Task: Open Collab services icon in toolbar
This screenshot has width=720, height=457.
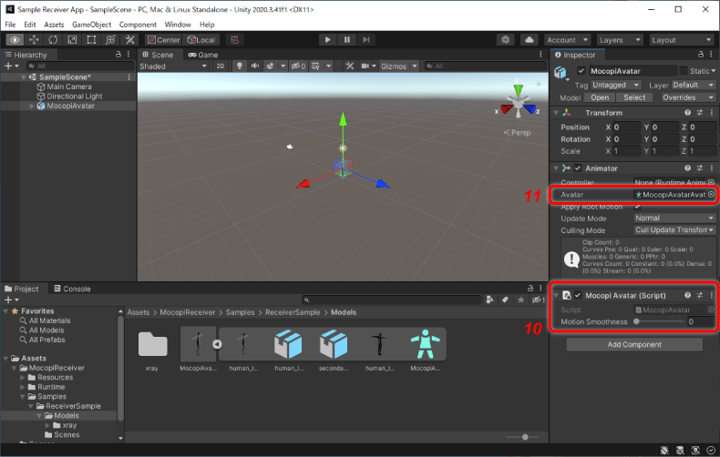Action: (506, 40)
